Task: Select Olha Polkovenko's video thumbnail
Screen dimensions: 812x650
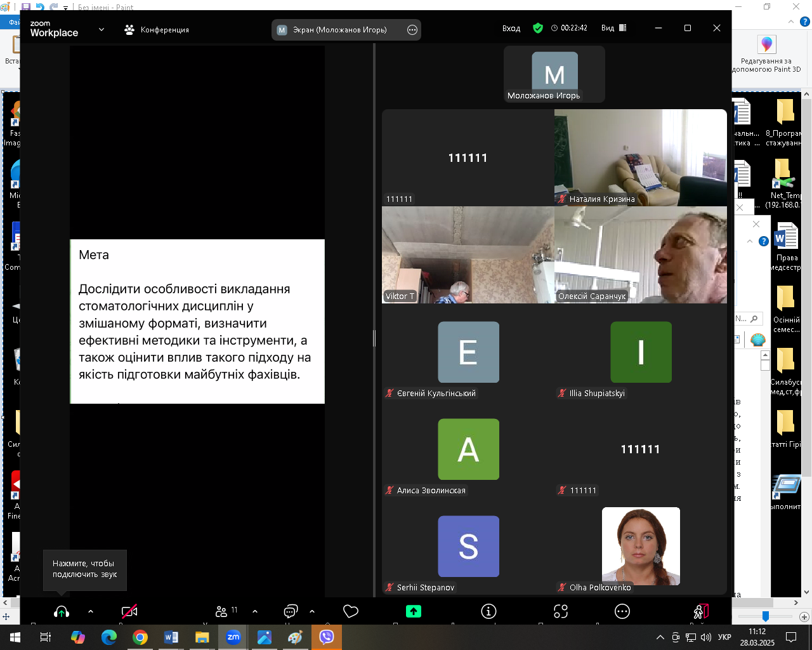Action: pos(641,547)
